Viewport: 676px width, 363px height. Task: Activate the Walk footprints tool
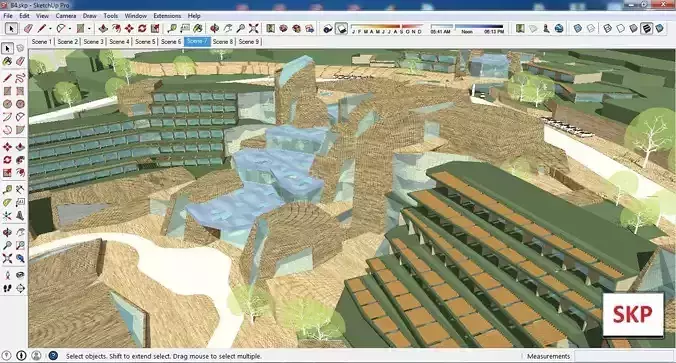coord(7,288)
